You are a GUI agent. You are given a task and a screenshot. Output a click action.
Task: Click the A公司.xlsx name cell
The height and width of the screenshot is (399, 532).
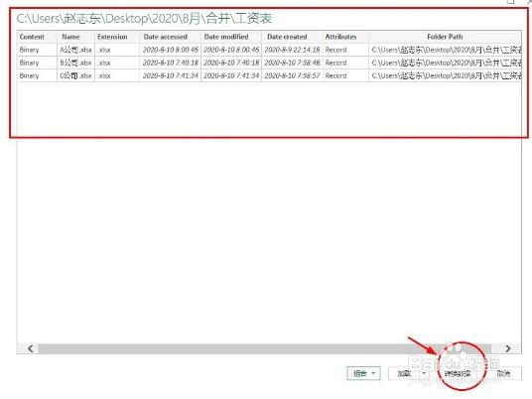75,50
